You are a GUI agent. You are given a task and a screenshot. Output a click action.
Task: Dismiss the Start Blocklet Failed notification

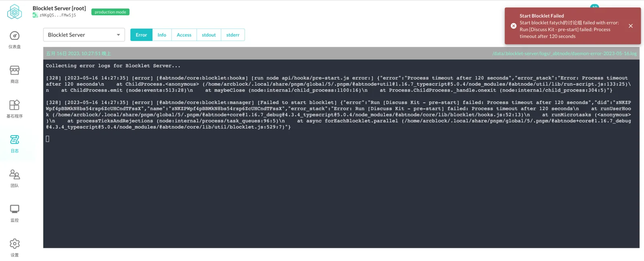(x=631, y=26)
